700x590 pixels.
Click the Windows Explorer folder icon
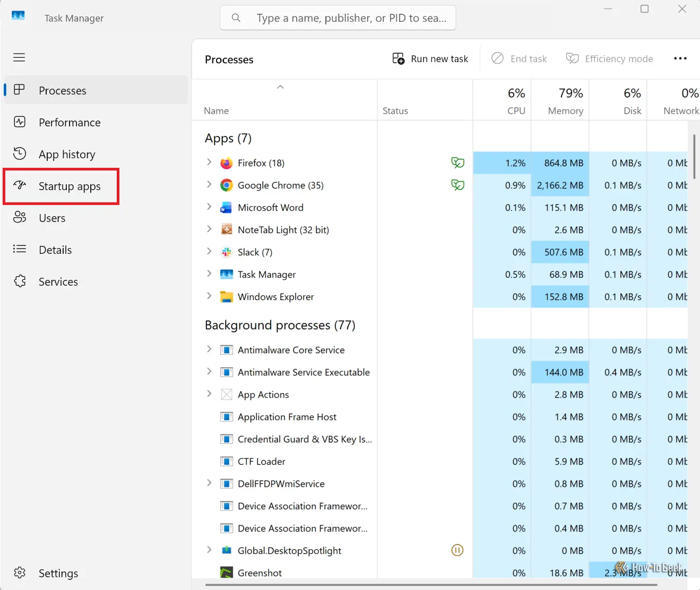[227, 297]
